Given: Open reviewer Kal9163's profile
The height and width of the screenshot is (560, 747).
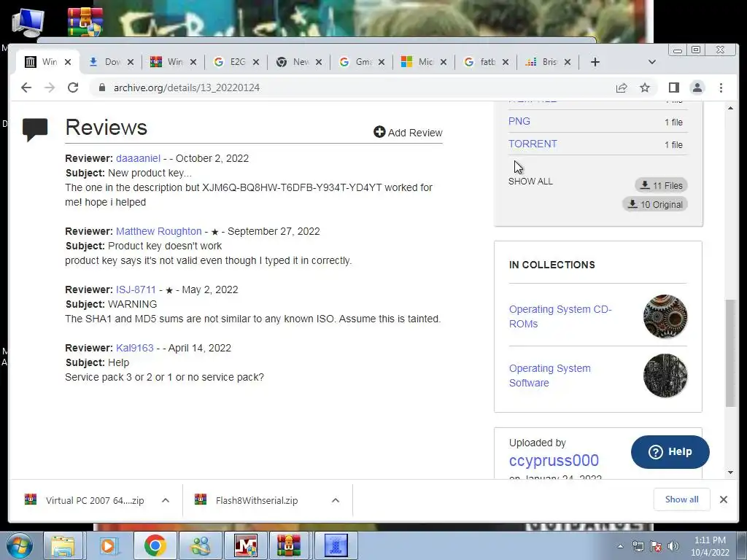Looking at the screenshot, I should pos(135,348).
